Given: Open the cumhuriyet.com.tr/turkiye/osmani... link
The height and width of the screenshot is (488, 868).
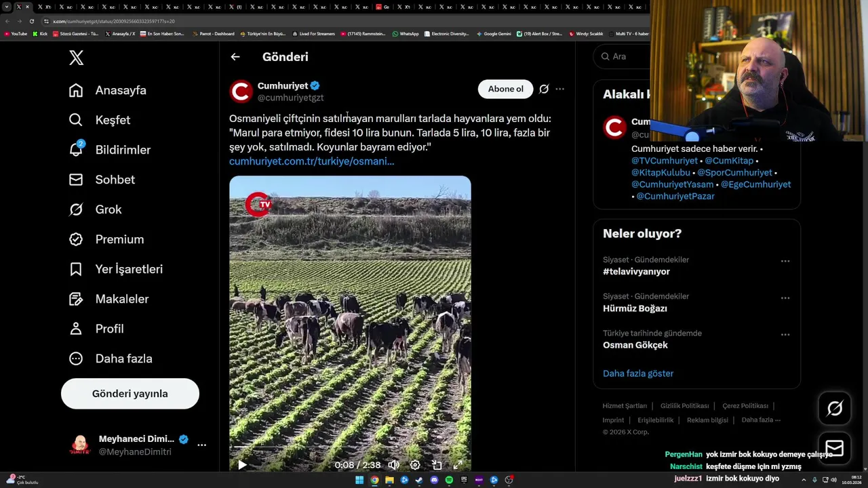Looking at the screenshot, I should [312, 161].
